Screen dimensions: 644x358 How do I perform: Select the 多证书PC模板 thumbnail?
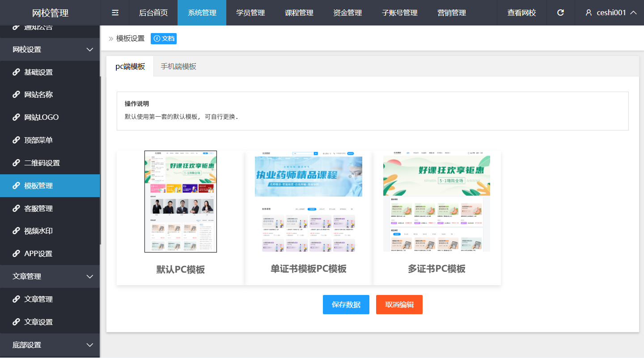pos(436,202)
